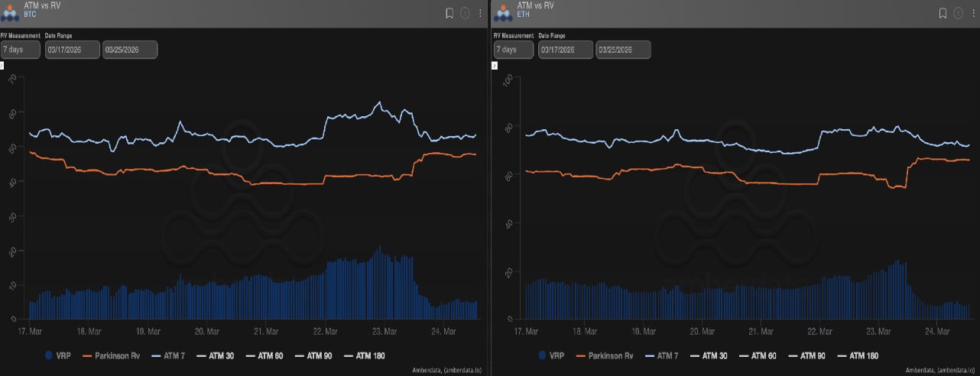
Task: Open three-dot menu on BTC chart
Action: click(x=480, y=13)
